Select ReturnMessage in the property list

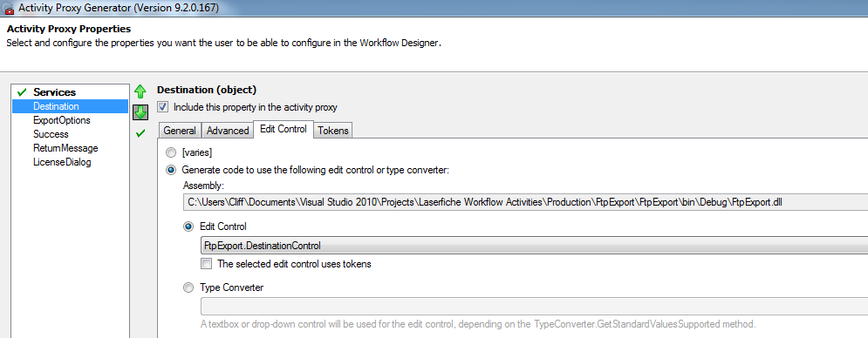(x=65, y=148)
